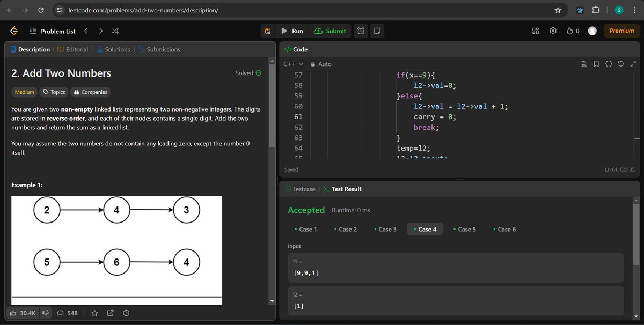Open the timer alarm clock icon
Viewport: 644px width, 325px height.
pyautogui.click(x=361, y=31)
